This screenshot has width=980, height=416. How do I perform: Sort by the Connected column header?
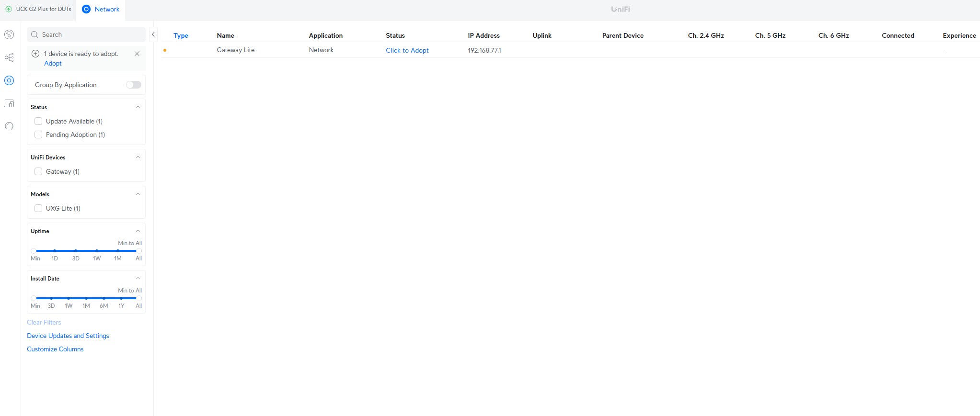(x=898, y=35)
